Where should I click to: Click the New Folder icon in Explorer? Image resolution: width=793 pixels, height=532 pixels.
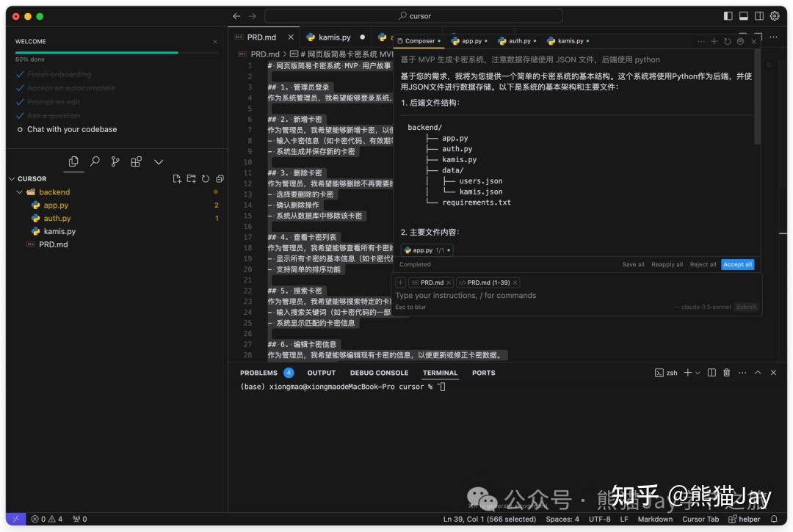click(x=192, y=178)
